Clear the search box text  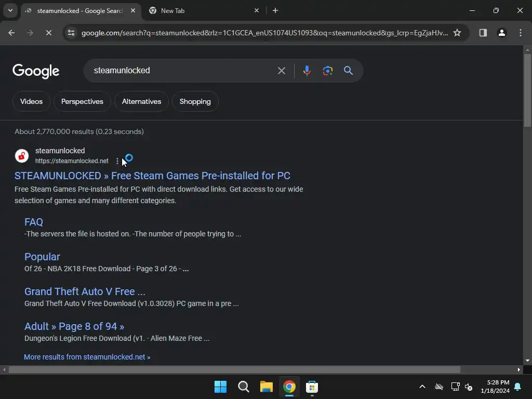(x=281, y=71)
